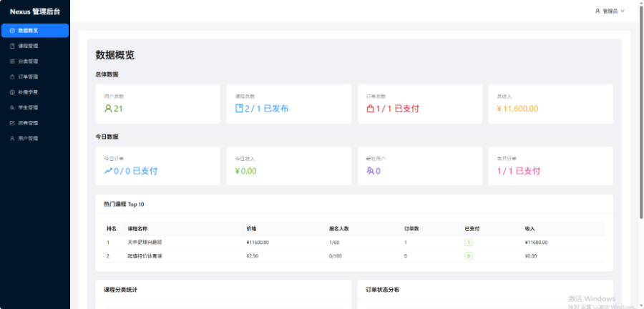The image size is (644, 309).
Task: Click the Nexus 管理后台 logo title
Action: [35, 11]
